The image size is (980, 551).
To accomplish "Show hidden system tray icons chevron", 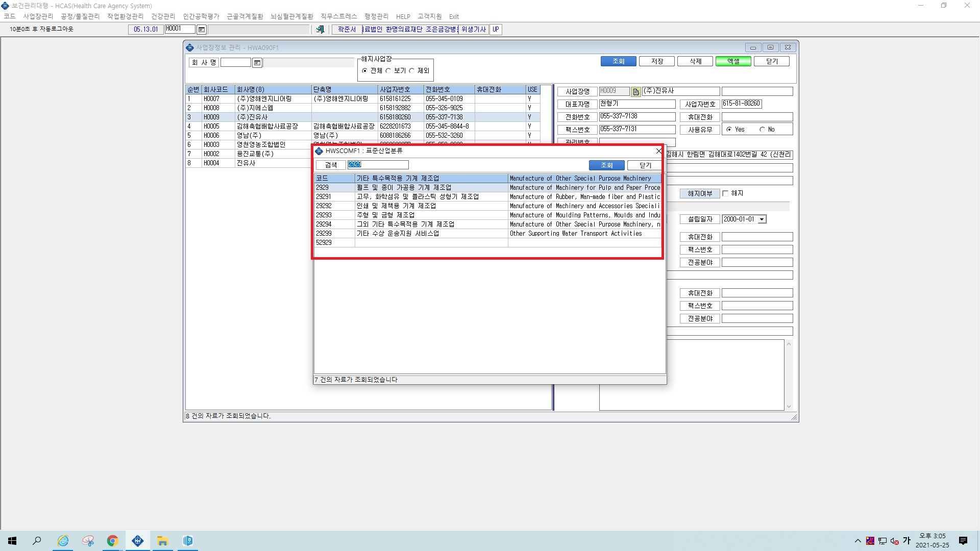I will click(857, 541).
